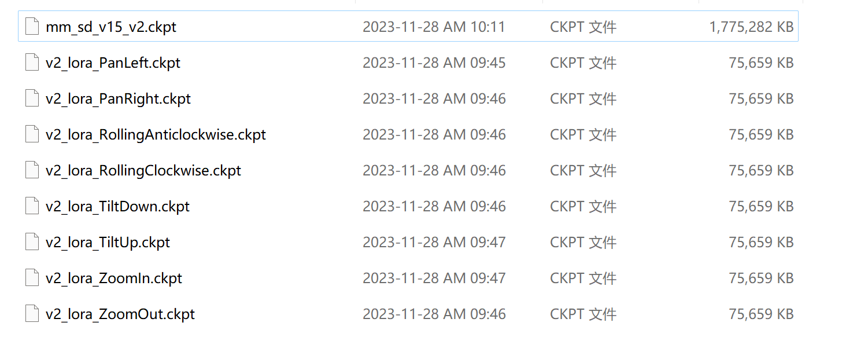Choose the v2_lora_RollingClockwise.ckpt file name

[x=143, y=171]
